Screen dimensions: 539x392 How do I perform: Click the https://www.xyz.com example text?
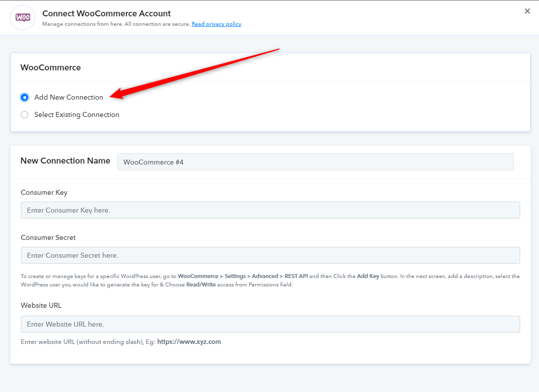[189, 342]
